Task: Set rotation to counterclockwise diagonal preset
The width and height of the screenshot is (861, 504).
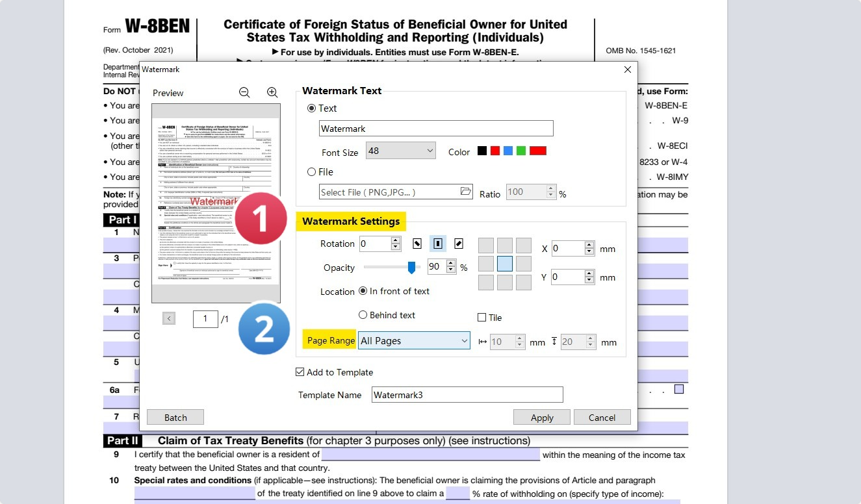Action: 417,244
